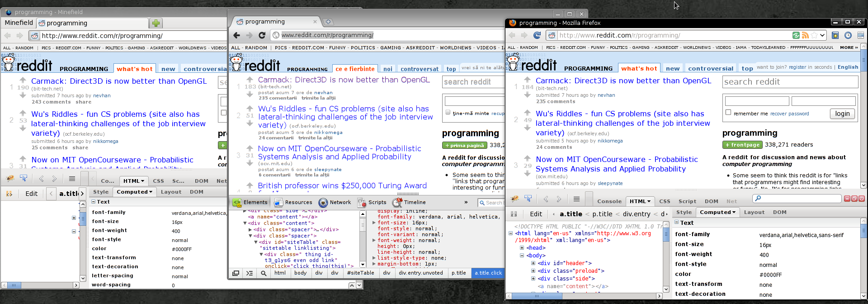Click the Firebug power-off red icon in Firefox
The height and width of the screenshot is (304, 868).
click(862, 199)
